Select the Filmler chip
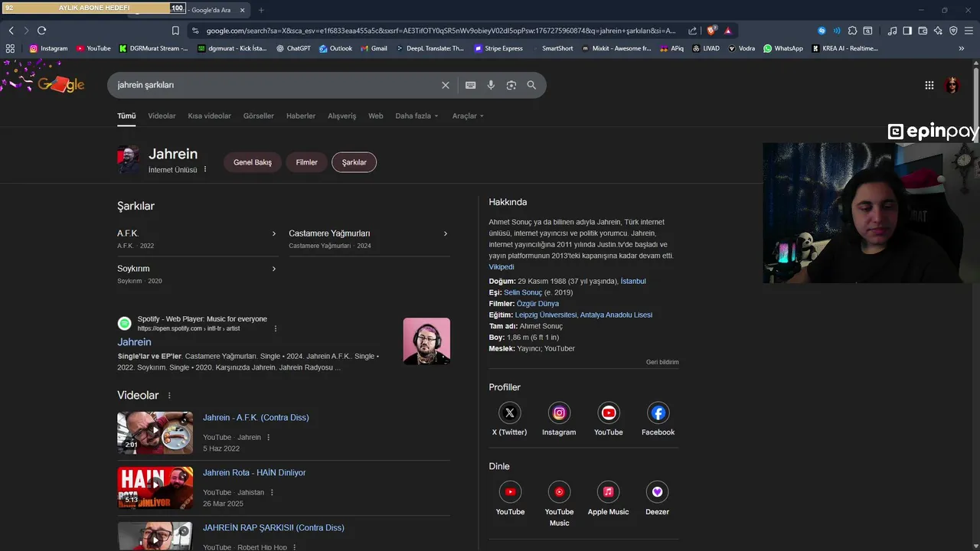 (x=306, y=162)
